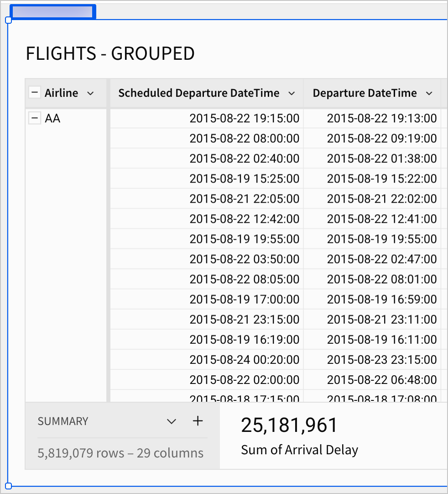Image resolution: width=448 pixels, height=494 pixels.
Task: Add a new summary with plus icon
Action: (x=198, y=421)
